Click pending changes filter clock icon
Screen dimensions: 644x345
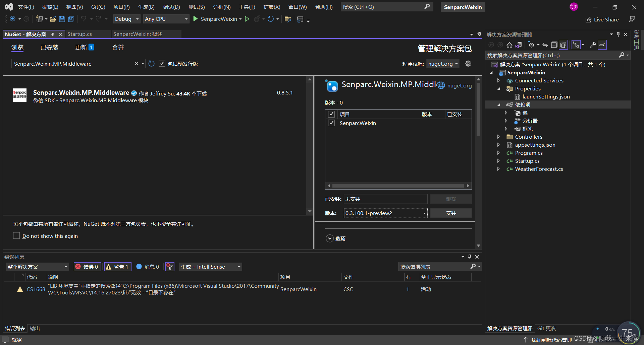pyautogui.click(x=531, y=45)
